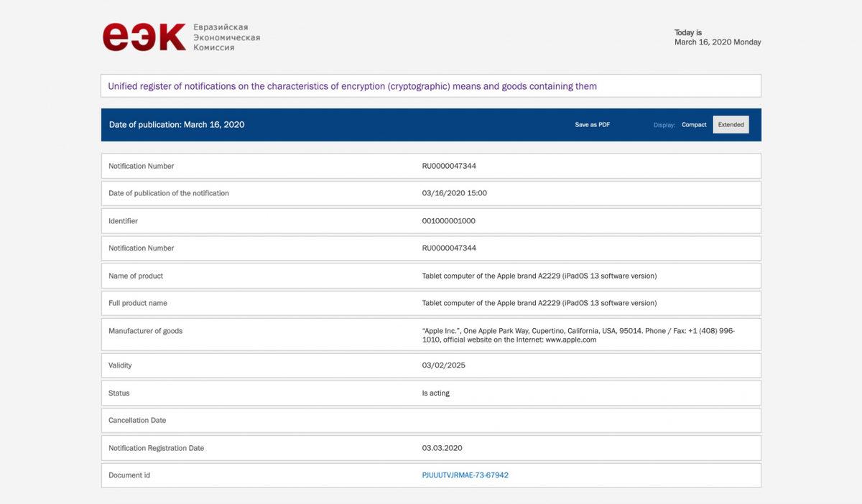Click the 'Is acting' status value

[x=435, y=393]
